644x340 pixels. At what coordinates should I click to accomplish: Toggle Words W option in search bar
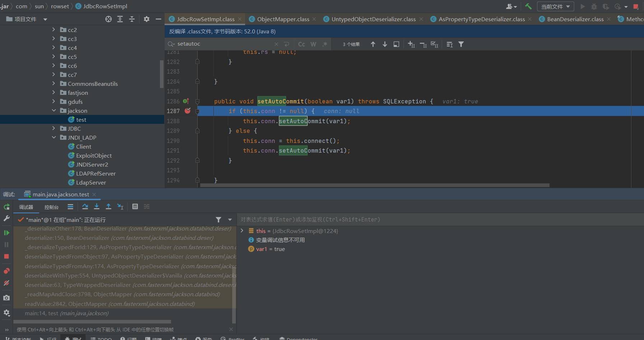click(313, 44)
